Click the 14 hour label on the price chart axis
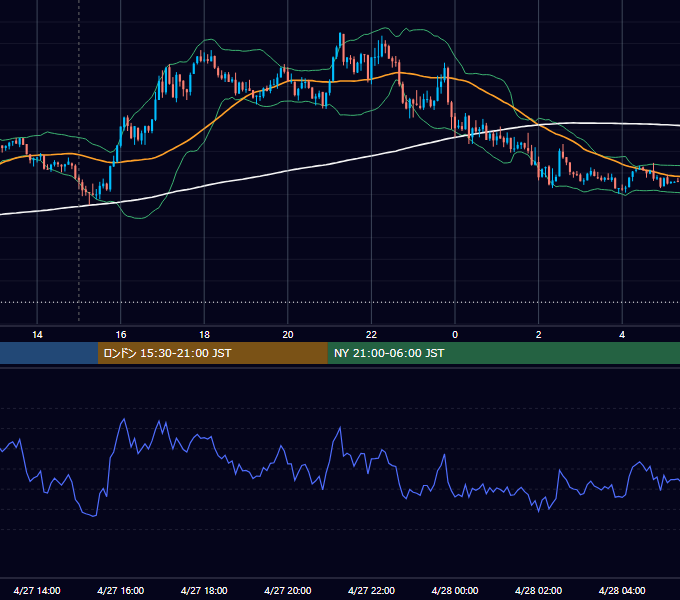Screen dimensions: 680x600 click(x=37, y=335)
